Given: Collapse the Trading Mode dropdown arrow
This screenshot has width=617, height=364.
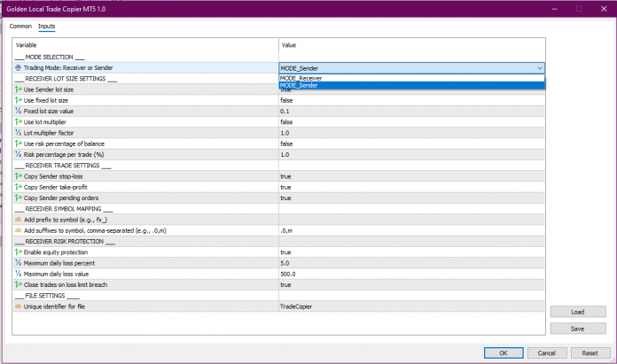Looking at the screenshot, I should (x=539, y=67).
